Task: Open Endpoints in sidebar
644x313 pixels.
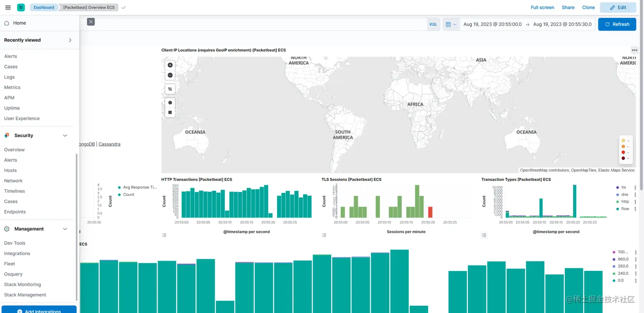Action: pos(15,212)
